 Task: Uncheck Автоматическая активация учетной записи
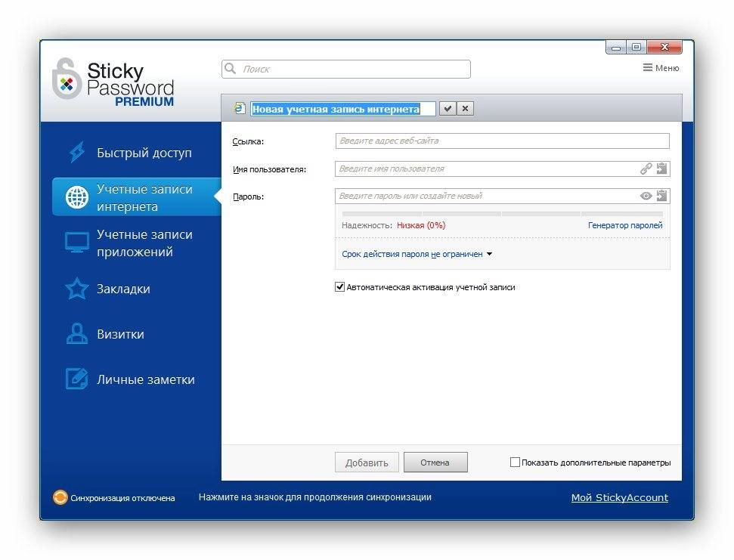point(340,286)
